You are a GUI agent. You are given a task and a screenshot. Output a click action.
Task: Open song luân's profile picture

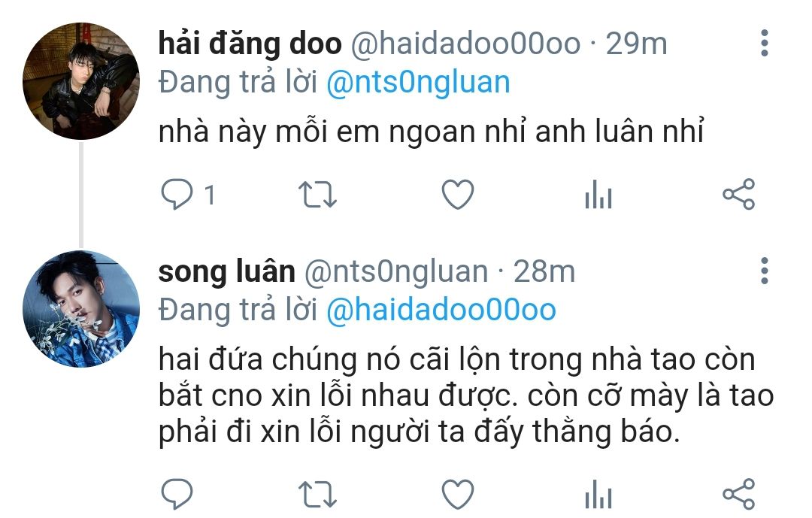pyautogui.click(x=81, y=309)
